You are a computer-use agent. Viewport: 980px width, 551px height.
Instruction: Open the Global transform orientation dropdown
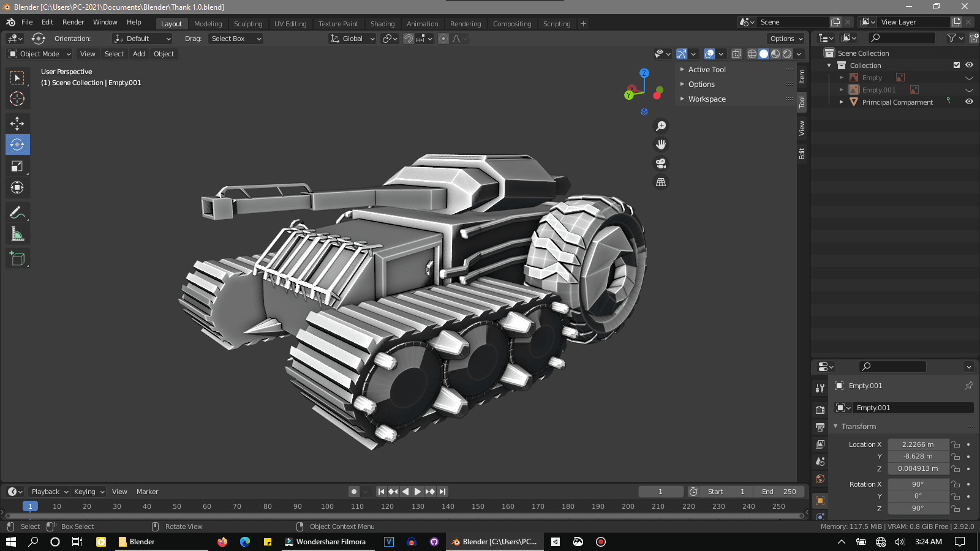click(x=352, y=39)
